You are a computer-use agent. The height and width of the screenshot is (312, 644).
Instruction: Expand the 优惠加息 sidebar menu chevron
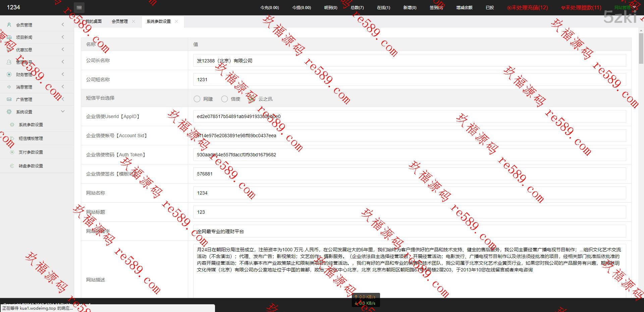click(63, 49)
